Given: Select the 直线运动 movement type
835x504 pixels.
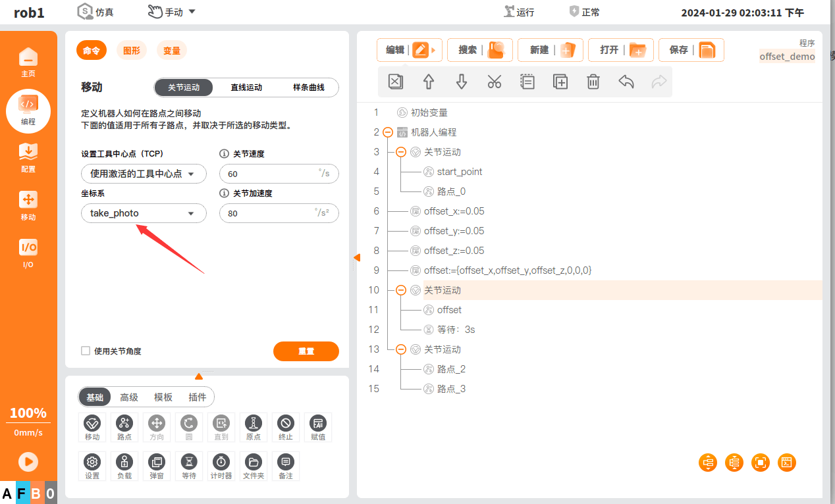Looking at the screenshot, I should pyautogui.click(x=246, y=88).
